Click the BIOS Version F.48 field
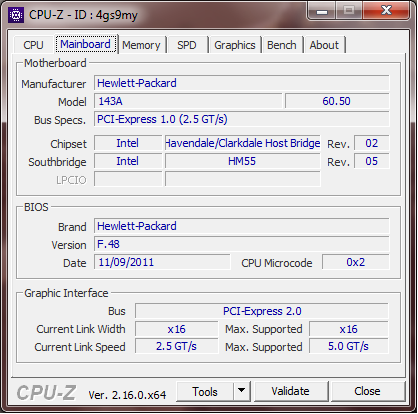Image resolution: width=418 pixels, height=414 pixels. coord(241,244)
